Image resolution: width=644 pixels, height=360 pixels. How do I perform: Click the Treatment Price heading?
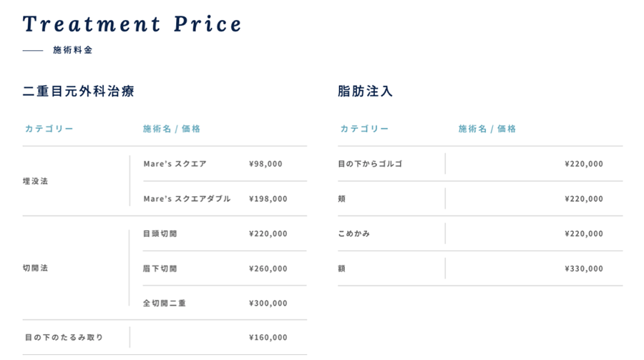point(132,24)
